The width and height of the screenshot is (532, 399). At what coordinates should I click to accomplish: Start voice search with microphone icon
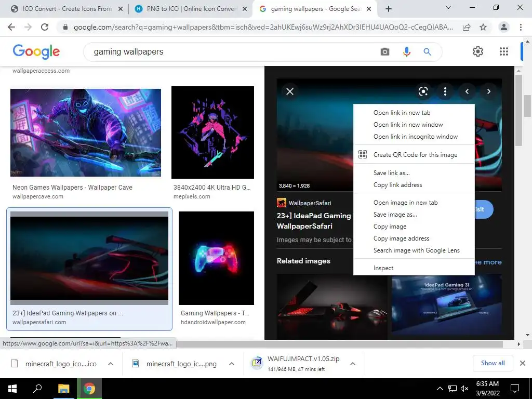(x=406, y=51)
